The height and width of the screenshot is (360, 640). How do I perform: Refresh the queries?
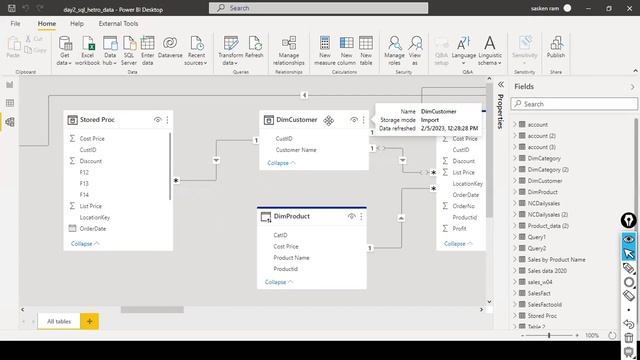(x=254, y=47)
